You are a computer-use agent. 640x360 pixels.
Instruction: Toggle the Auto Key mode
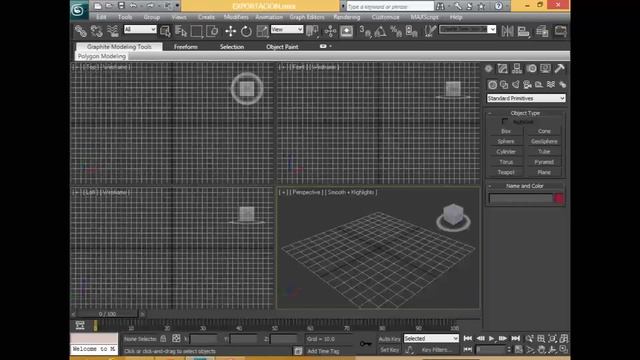[389, 339]
